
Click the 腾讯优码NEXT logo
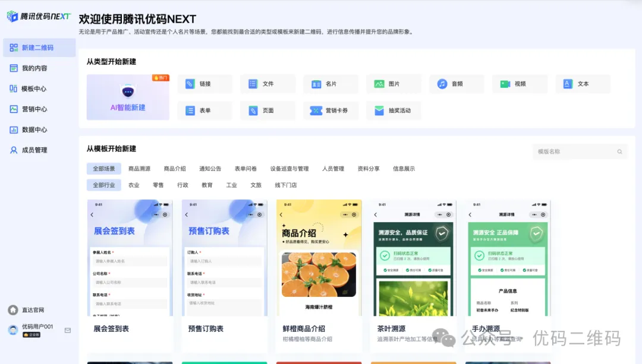(39, 17)
